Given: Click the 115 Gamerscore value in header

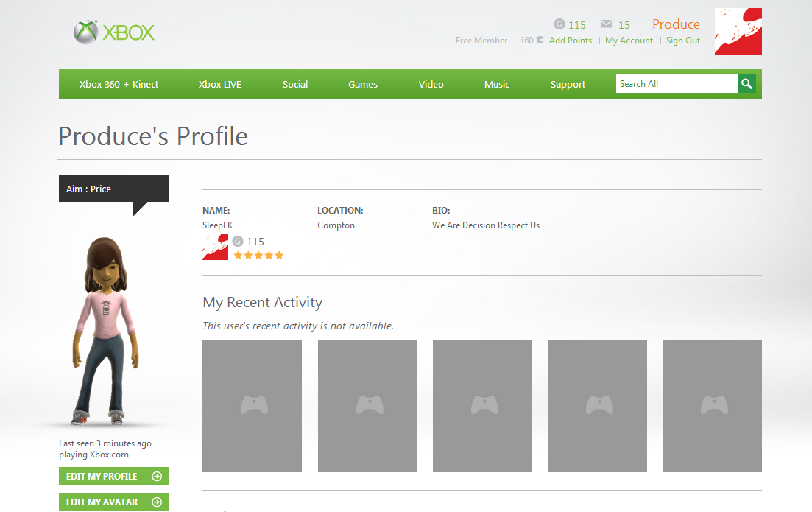Looking at the screenshot, I should click(577, 25).
